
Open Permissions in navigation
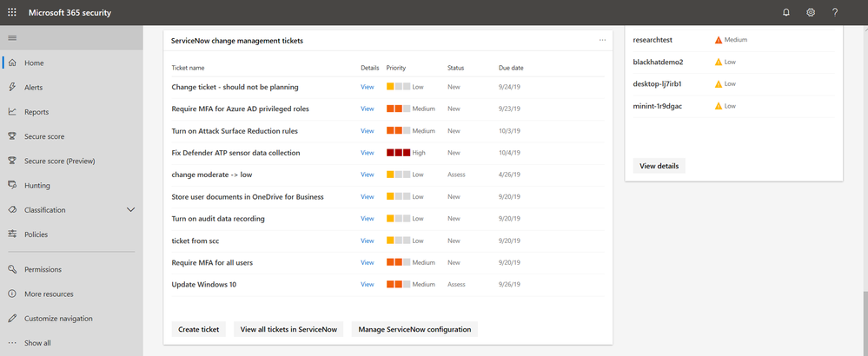(x=43, y=270)
